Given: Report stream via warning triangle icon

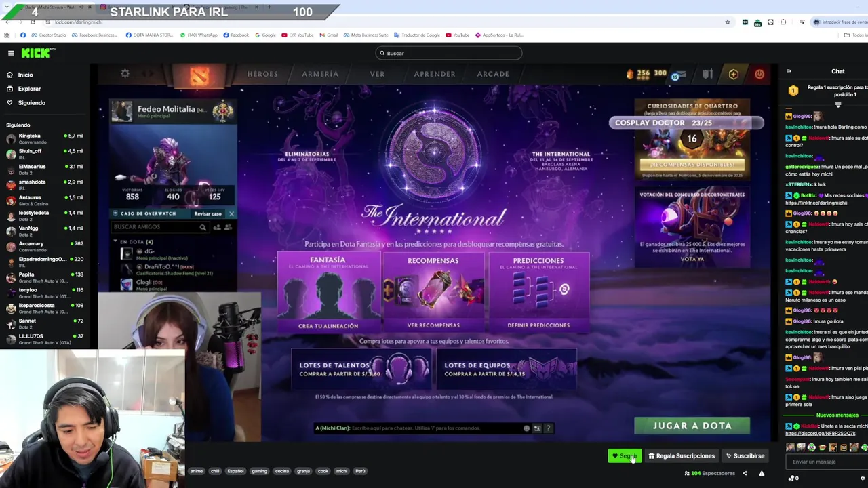Looking at the screenshot, I should (762, 473).
